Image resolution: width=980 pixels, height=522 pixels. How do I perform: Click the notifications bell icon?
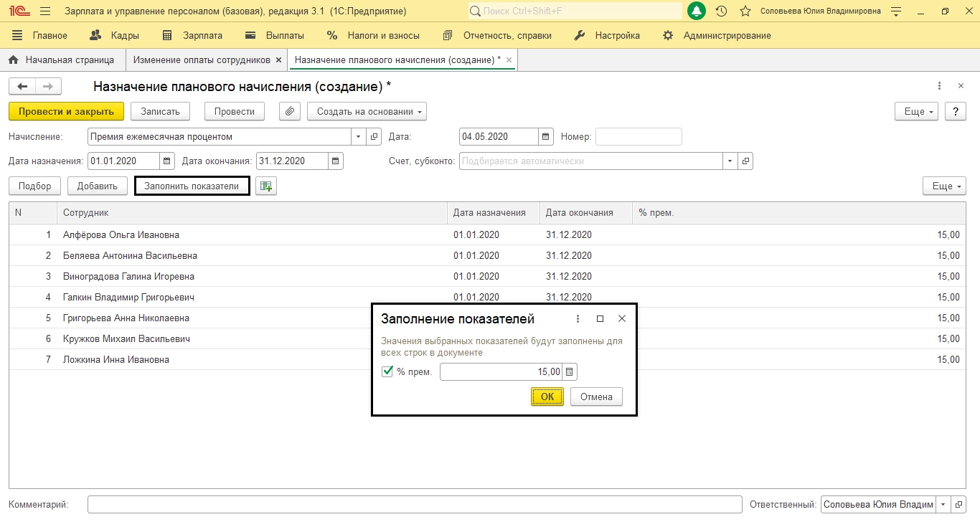696,11
